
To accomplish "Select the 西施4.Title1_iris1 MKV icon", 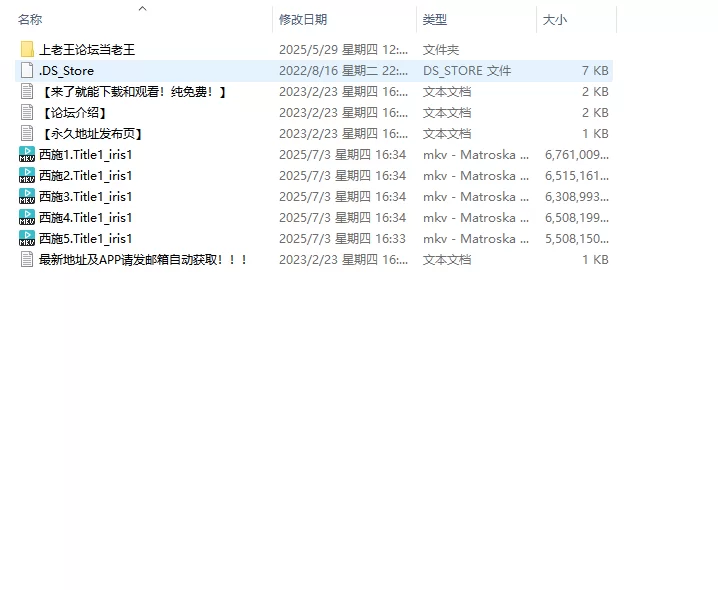I will pyautogui.click(x=27, y=218).
